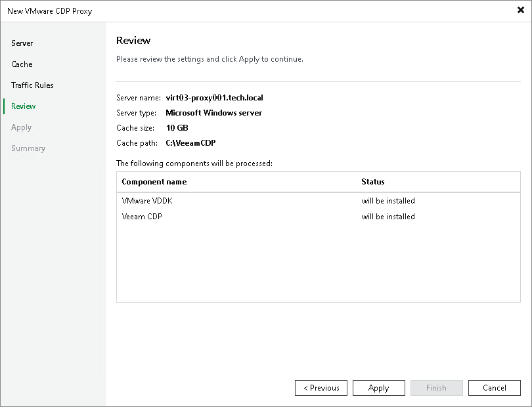This screenshot has width=532, height=407.
Task: Select the Summary step in sidebar
Action: point(28,148)
